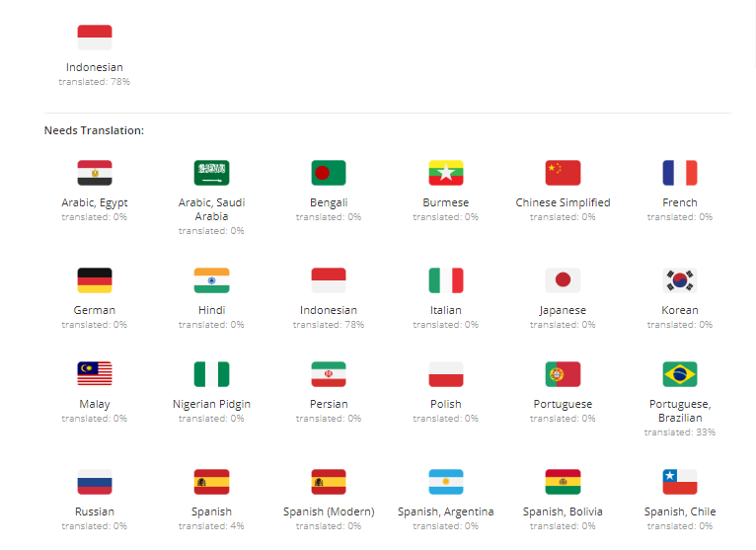Click the Korean flag icon

click(680, 280)
